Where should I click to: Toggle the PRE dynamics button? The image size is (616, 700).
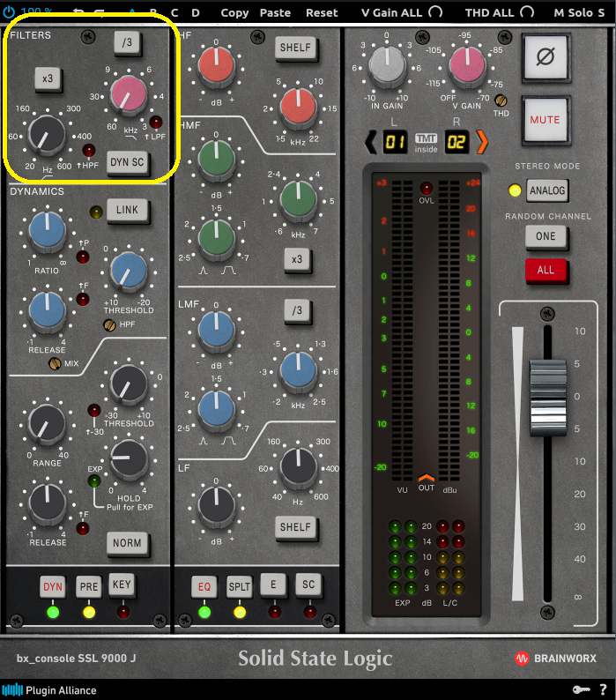(x=89, y=586)
